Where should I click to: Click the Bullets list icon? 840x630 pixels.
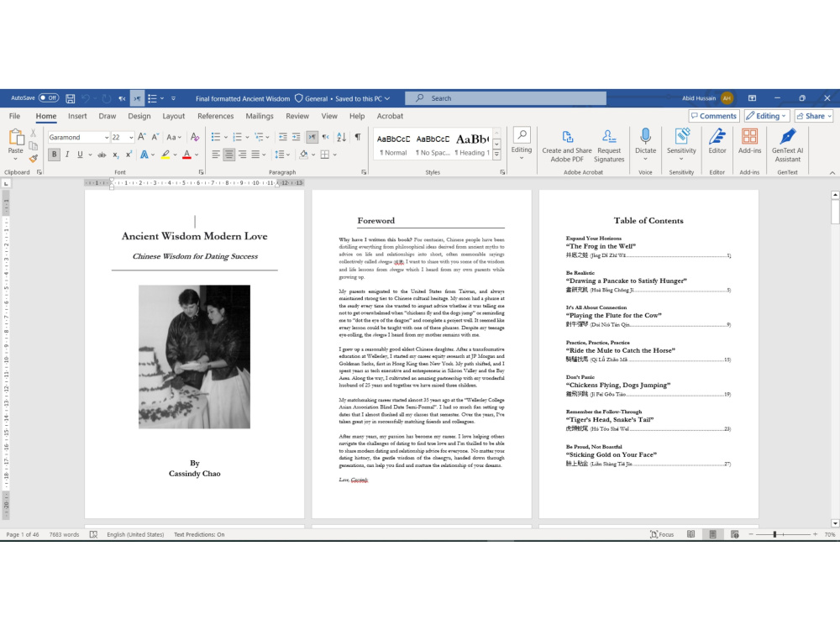[216, 137]
